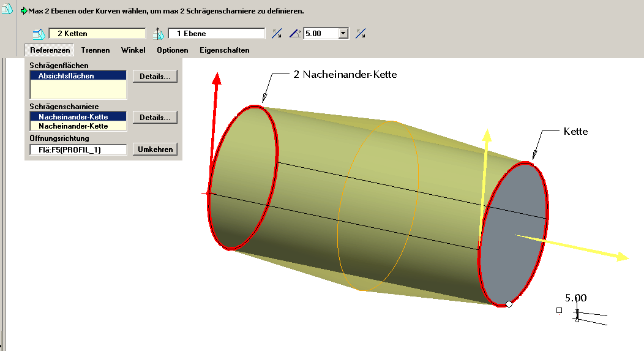Click the draft angle icon before 5.00
Viewport: 644px width, 351px height.
[x=295, y=34]
